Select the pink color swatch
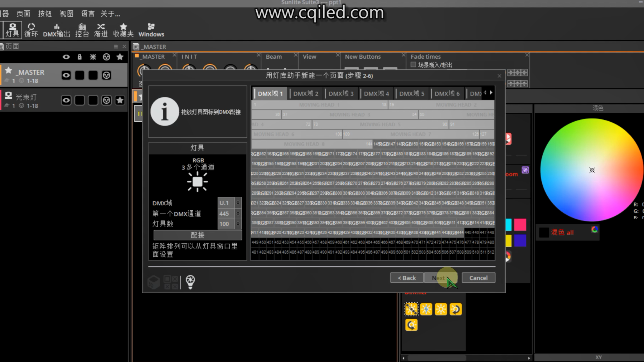This screenshot has width=644, height=362. [x=520, y=225]
